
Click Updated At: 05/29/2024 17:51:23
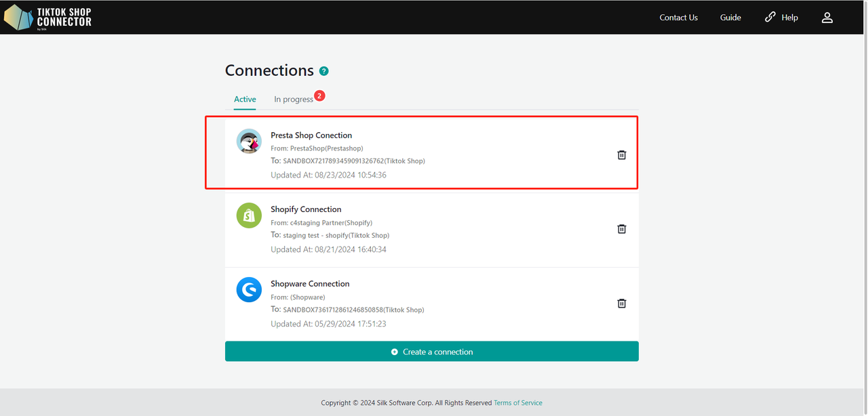tap(328, 324)
